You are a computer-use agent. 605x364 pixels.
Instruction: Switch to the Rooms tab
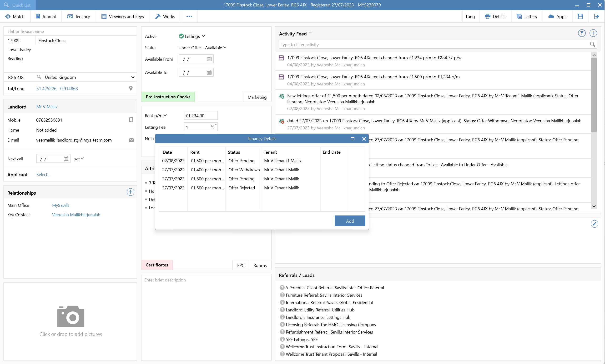260,265
